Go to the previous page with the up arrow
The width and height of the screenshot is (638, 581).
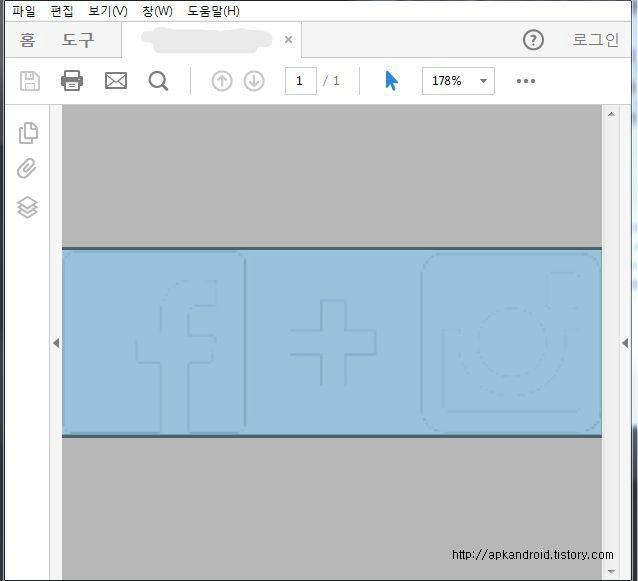tap(222, 81)
